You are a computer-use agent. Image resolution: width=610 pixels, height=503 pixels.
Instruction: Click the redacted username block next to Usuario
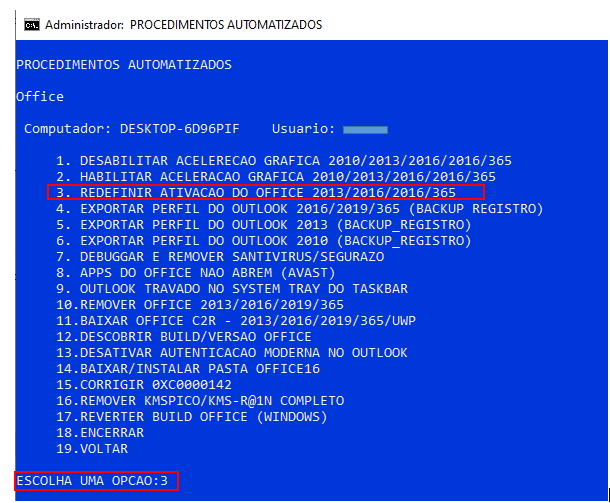(x=365, y=130)
